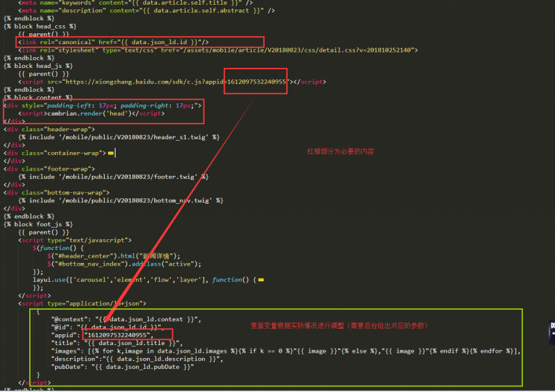
Task: Click the "@id" JSON-LD line
Action: (x=107, y=327)
